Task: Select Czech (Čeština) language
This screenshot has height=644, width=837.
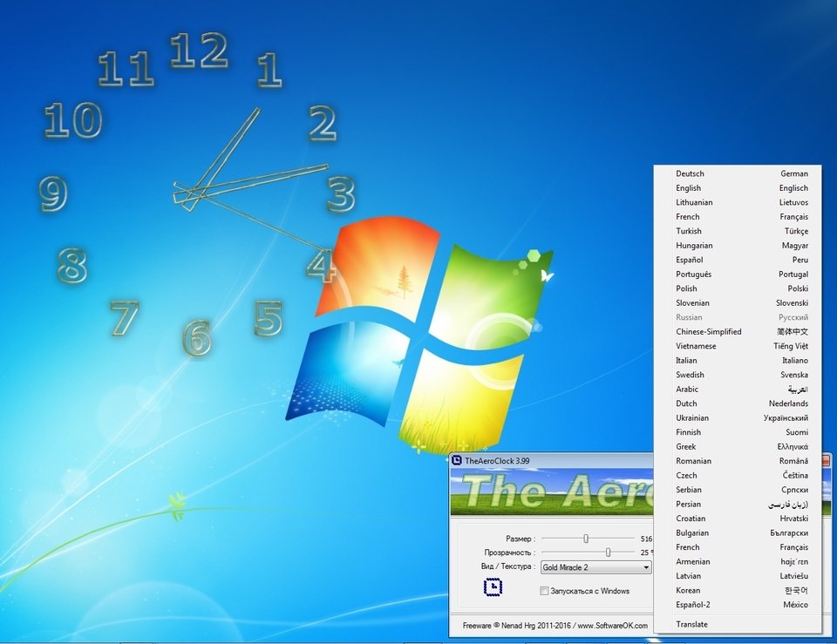Action: pos(738,476)
